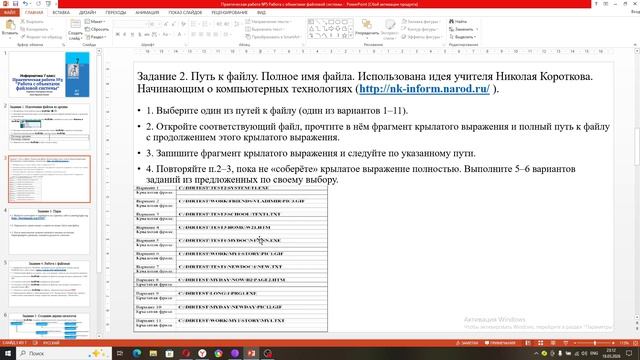
Task: Select slide 4 thumbnail (Задание 3)
Action: coord(49,231)
